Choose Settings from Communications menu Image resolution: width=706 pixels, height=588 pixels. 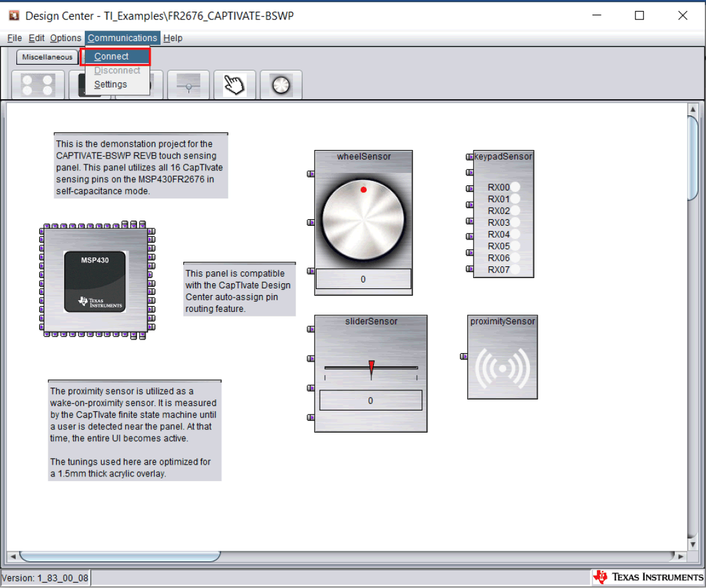[x=110, y=84]
